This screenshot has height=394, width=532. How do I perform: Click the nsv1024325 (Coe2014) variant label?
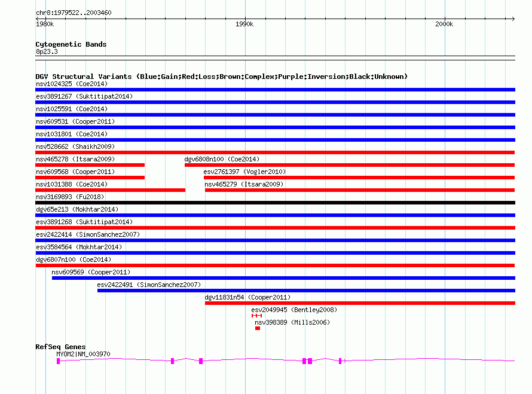pos(72,84)
